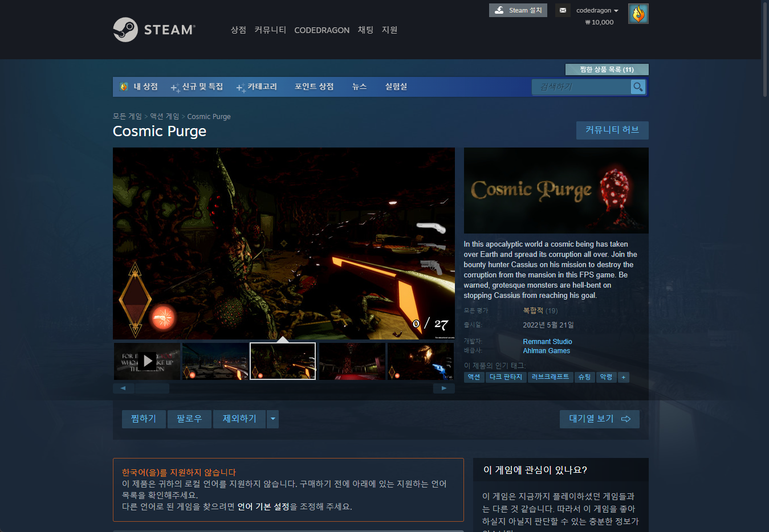This screenshot has width=769, height=532.
Task: Select the 다크 판타지 tag
Action: [506, 377]
